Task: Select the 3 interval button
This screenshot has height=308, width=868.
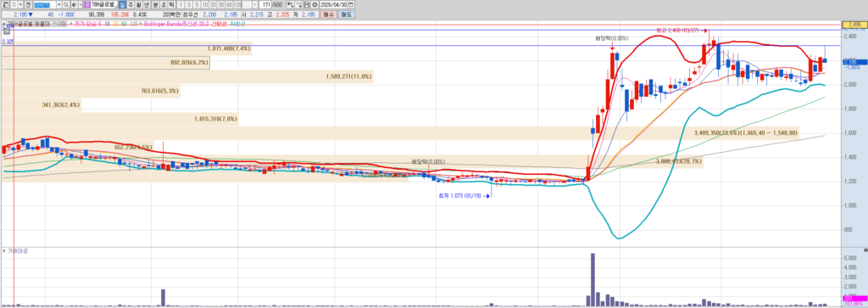Action: tap(189, 4)
